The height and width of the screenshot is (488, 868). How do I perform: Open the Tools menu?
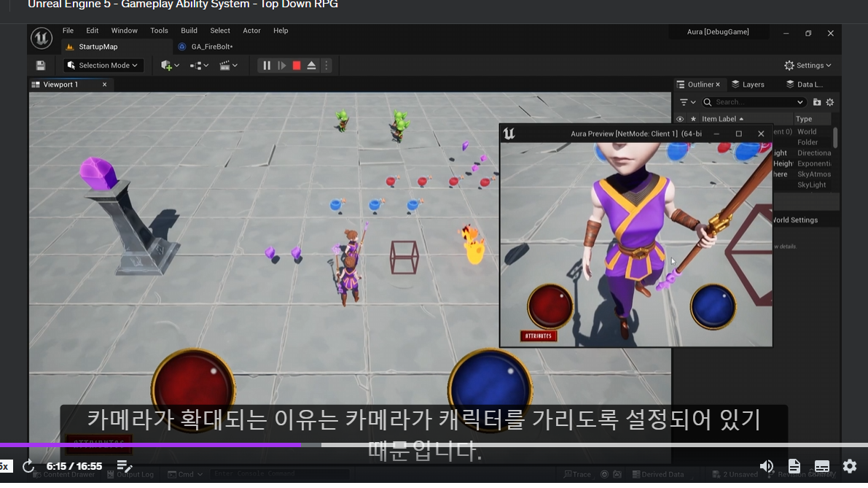160,31
